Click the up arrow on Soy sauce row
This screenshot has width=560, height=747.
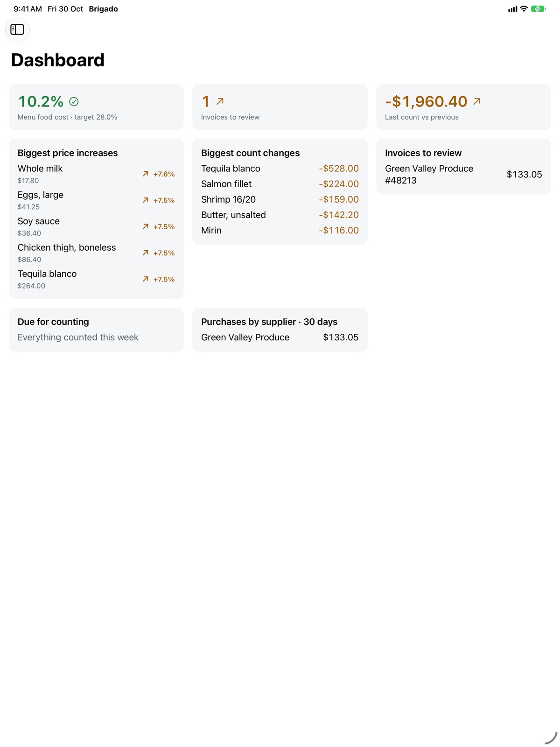click(146, 226)
